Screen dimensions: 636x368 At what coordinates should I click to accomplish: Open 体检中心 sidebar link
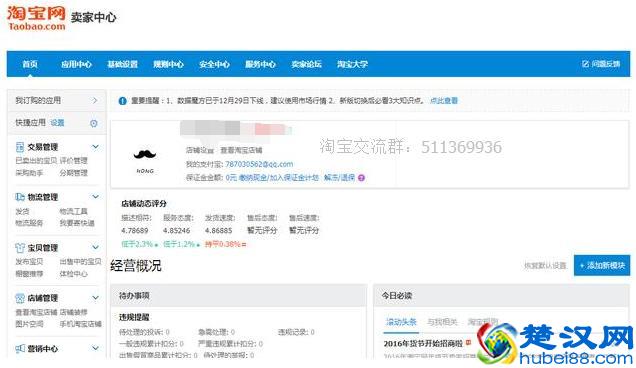[73, 274]
